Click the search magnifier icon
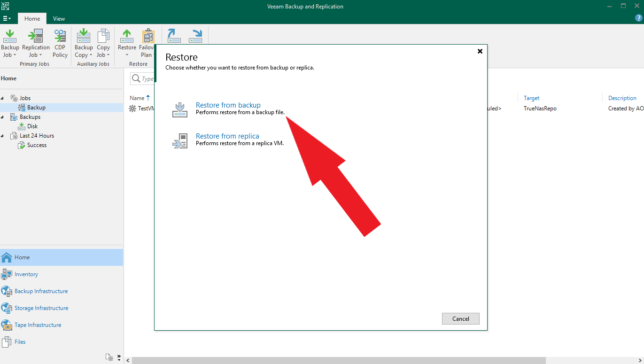 [x=136, y=78]
